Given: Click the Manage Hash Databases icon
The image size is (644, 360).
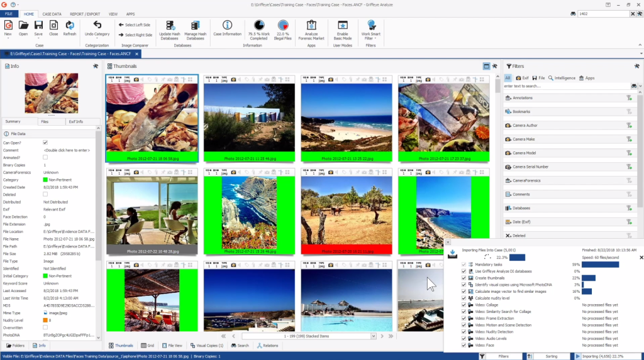Looking at the screenshot, I should (x=195, y=25).
